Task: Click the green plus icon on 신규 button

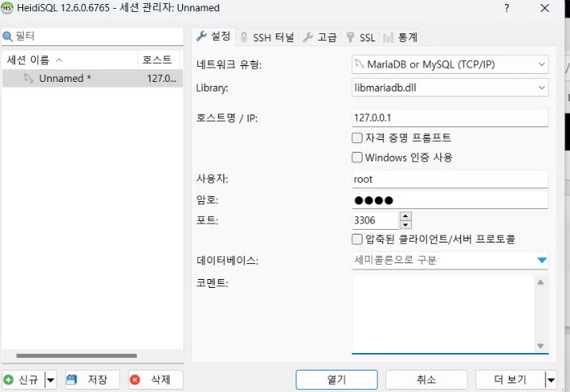Action: tap(9, 379)
